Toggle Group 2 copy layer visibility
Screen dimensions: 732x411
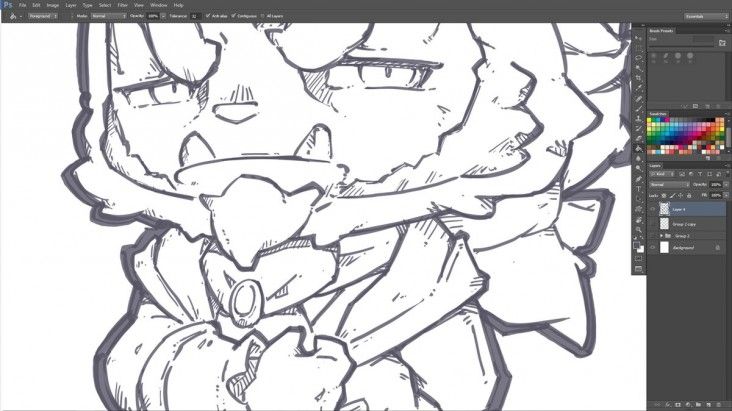(652, 224)
